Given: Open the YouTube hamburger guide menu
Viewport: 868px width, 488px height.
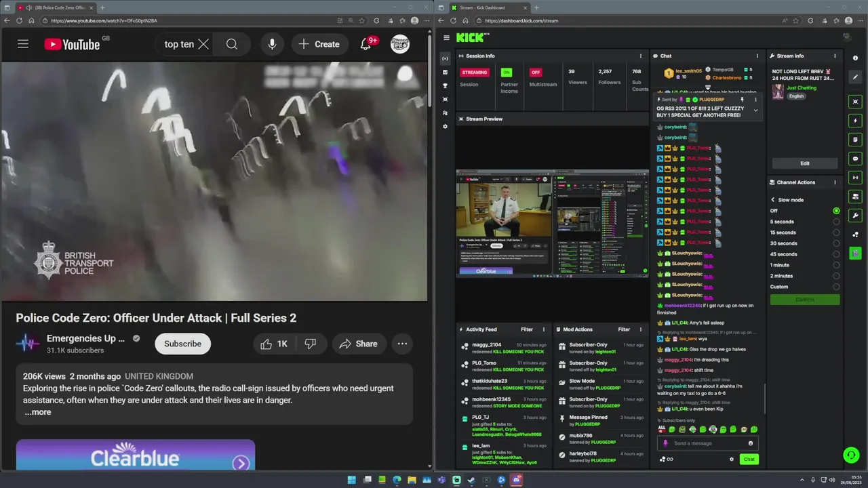Looking at the screenshot, I should point(23,44).
